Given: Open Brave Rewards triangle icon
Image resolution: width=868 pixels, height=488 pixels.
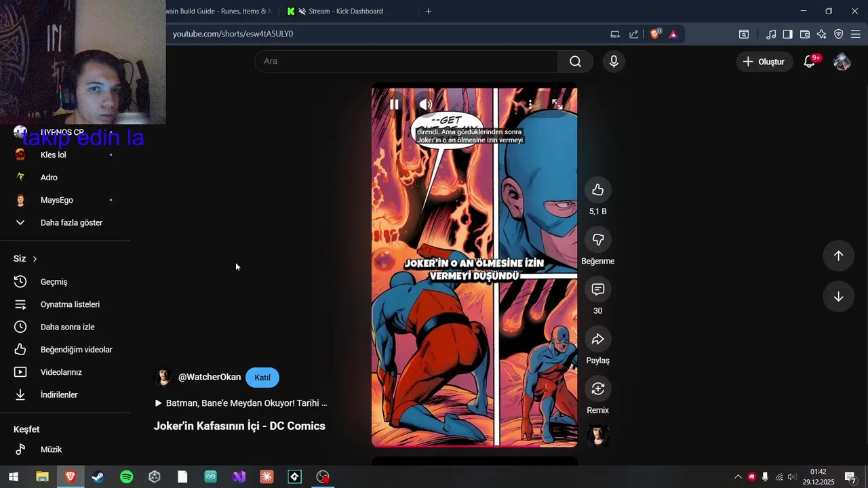Looking at the screenshot, I should (673, 34).
